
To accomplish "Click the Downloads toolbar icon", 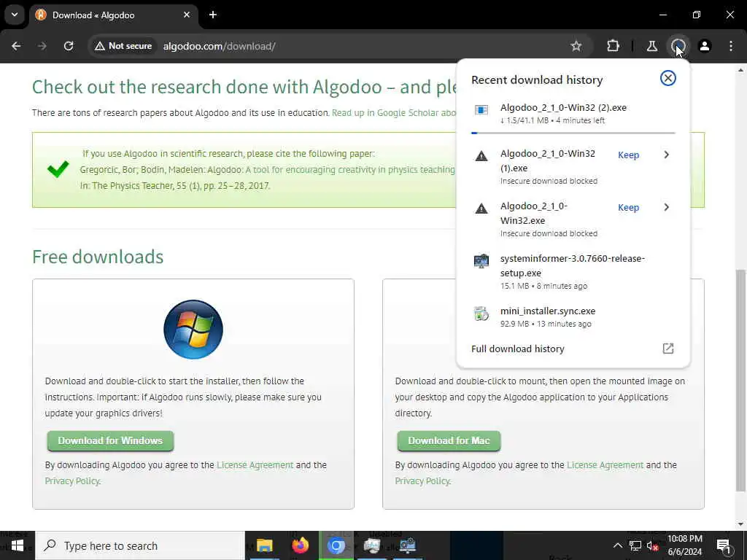I will (x=678, y=46).
